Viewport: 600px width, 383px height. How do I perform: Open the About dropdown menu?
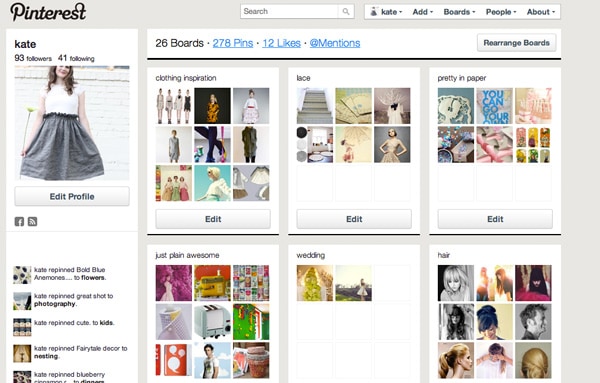[x=541, y=12]
